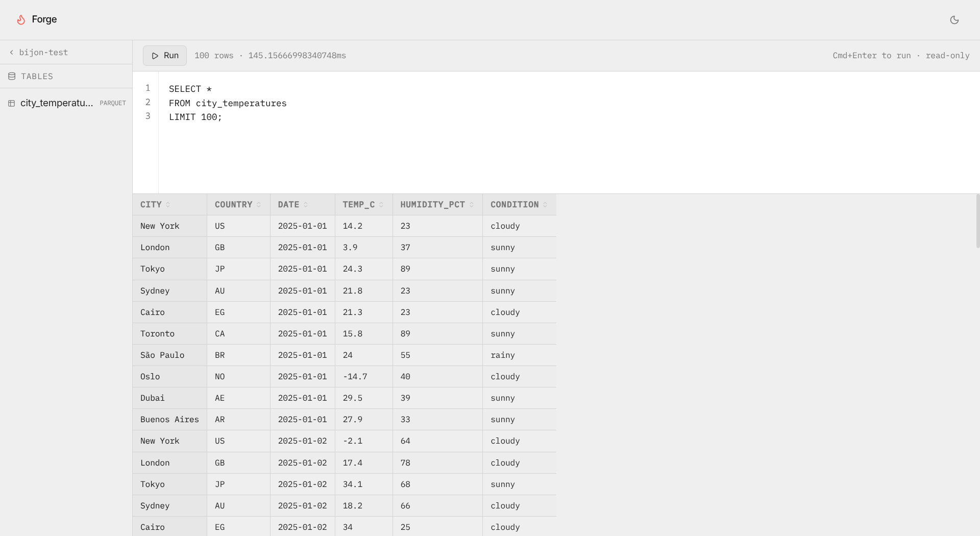Select the 'Buenos Aires' city cell

pos(170,420)
